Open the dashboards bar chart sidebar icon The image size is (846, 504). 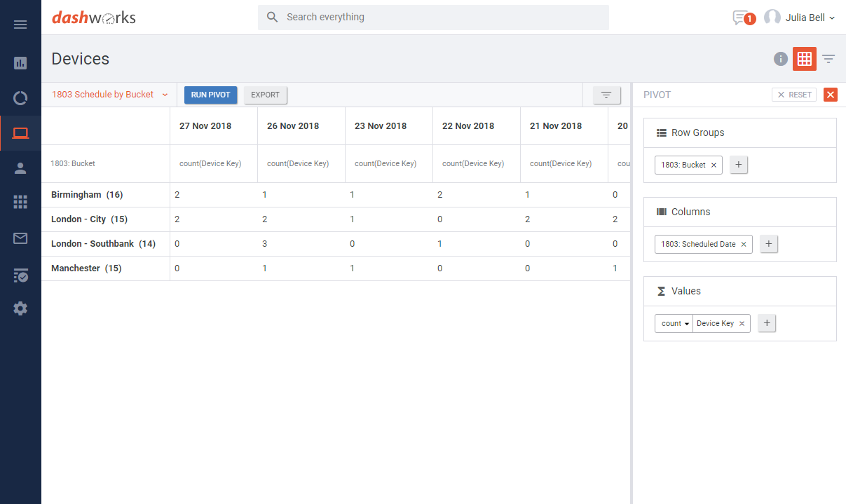tap(20, 63)
